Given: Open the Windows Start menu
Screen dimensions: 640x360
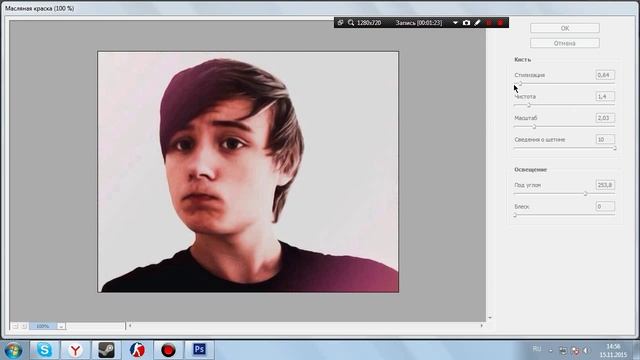Looking at the screenshot, I should (x=13, y=350).
